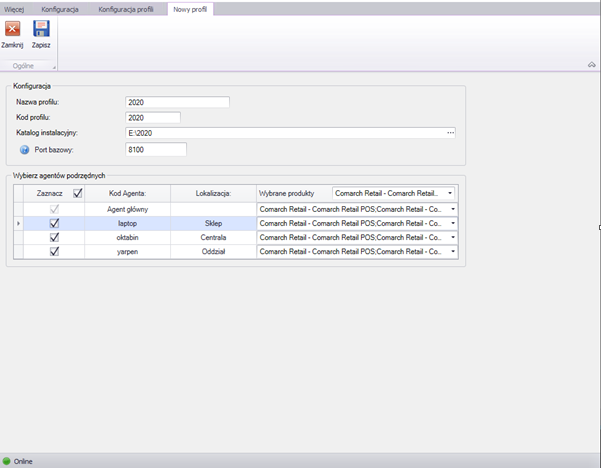Click the Agent główny cell
The width and height of the screenshot is (601, 468).
pyautogui.click(x=127, y=209)
